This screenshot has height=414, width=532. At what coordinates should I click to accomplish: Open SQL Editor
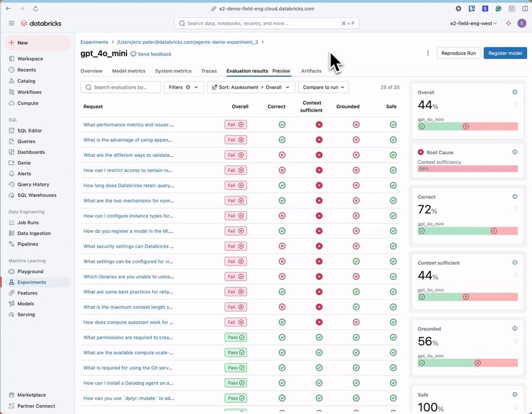(30, 131)
